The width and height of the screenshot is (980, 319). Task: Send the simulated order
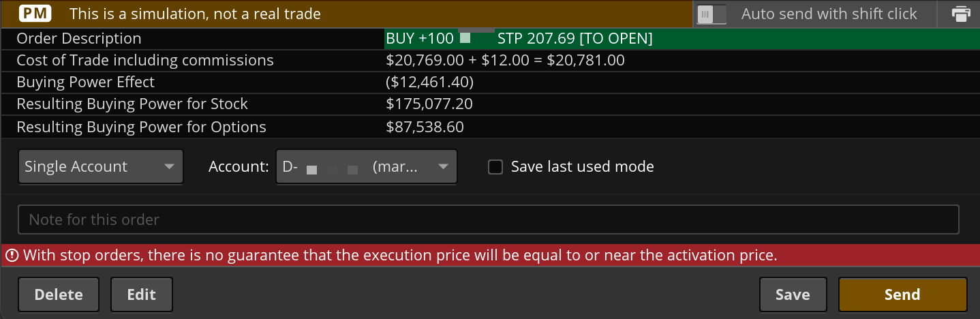[902, 294]
